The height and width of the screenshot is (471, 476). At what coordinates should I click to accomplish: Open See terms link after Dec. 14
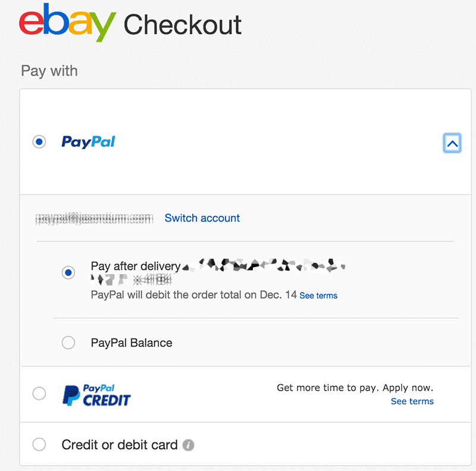click(x=318, y=296)
